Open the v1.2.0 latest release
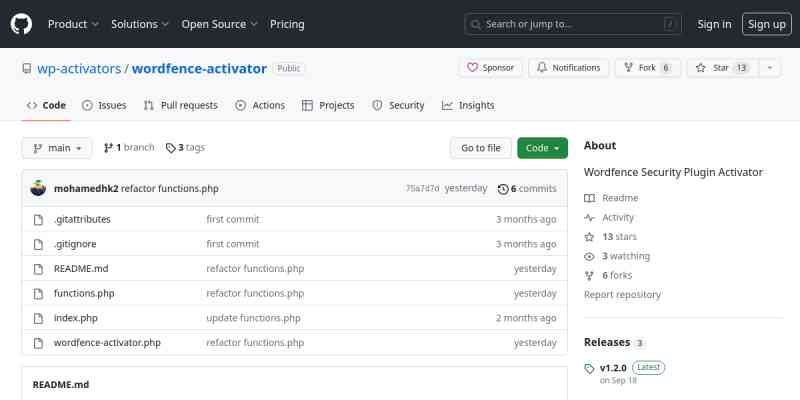Screen dimensions: 800x400 point(613,368)
